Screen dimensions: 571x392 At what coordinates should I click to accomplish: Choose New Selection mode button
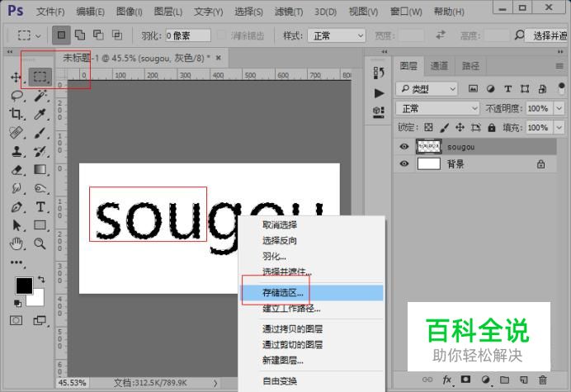coord(61,35)
